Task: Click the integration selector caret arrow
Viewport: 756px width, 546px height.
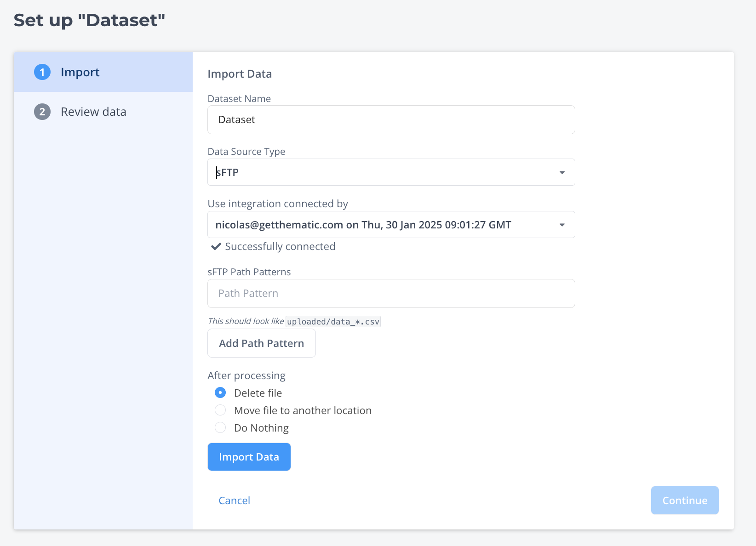Action: [562, 225]
